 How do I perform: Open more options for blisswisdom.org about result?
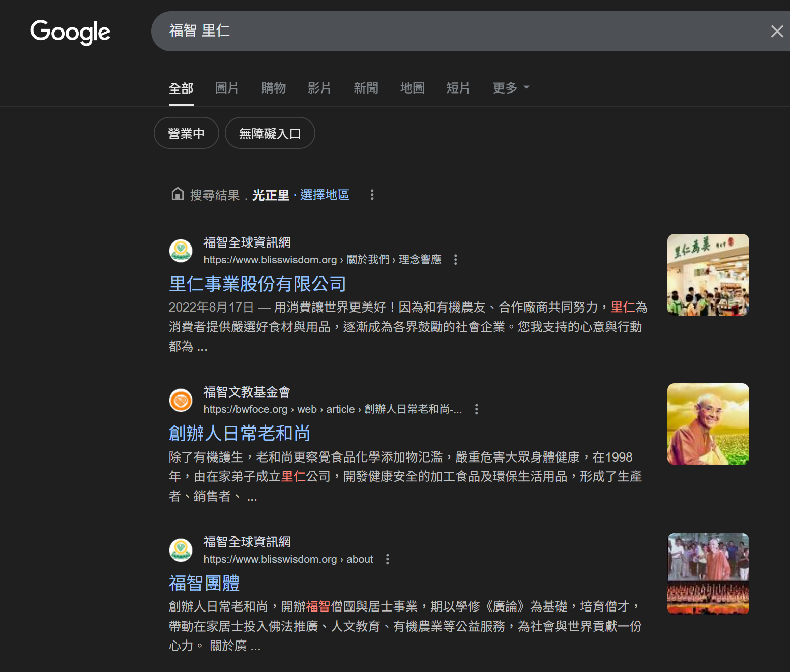pos(388,559)
